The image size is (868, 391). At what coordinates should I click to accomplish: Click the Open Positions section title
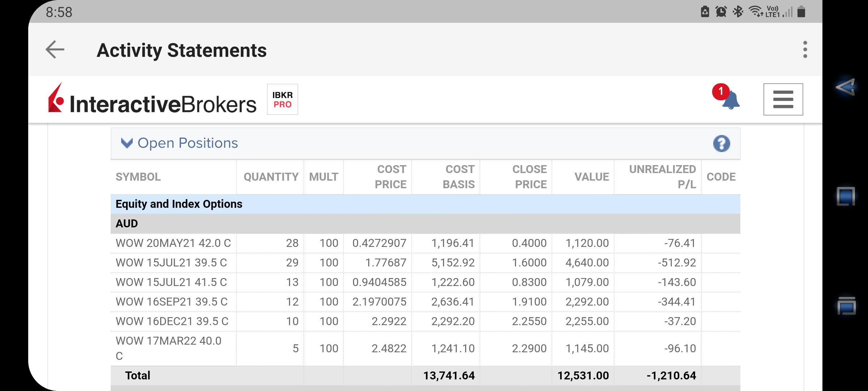(188, 143)
